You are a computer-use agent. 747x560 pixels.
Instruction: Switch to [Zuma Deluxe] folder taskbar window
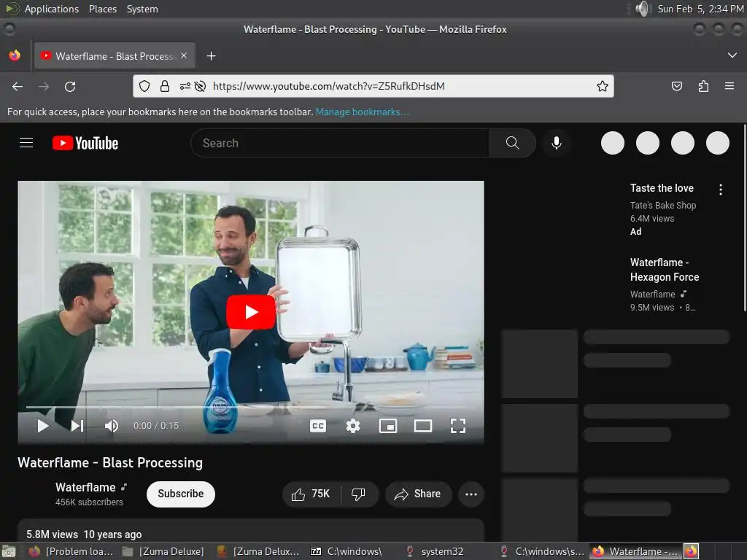point(164,551)
